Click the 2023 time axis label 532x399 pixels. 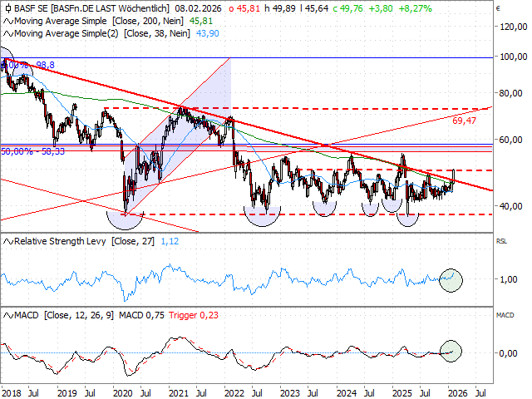[290, 393]
